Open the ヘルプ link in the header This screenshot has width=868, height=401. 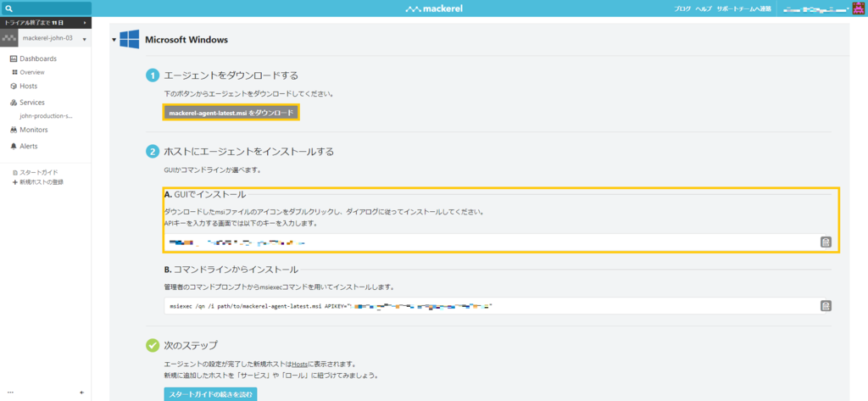[x=704, y=8]
